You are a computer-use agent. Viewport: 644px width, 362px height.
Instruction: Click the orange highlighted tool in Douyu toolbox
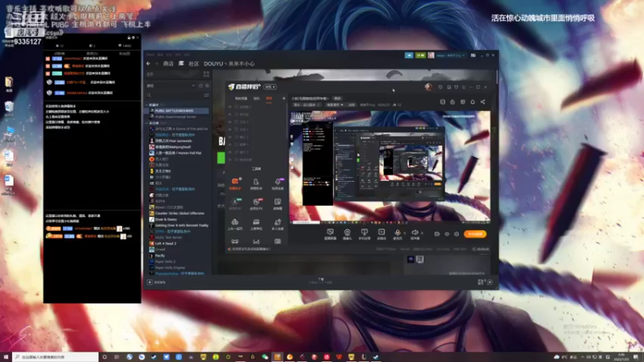click(x=235, y=183)
